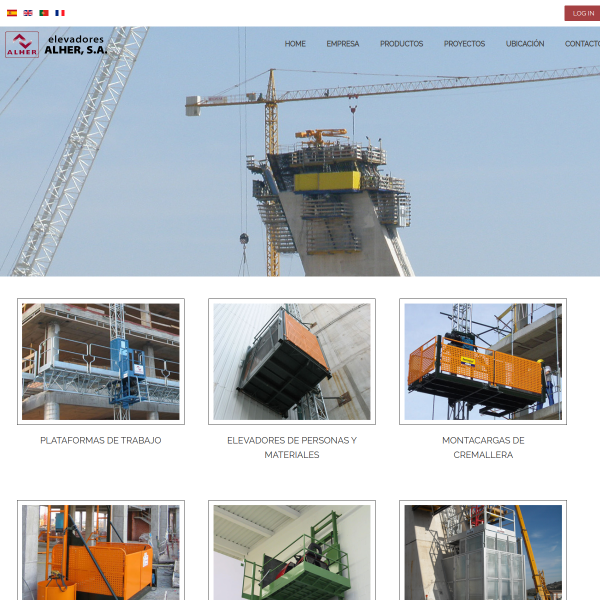
Task: Follow the PLATAFORMAS DE TRABAJO text link
Action: [x=101, y=440]
